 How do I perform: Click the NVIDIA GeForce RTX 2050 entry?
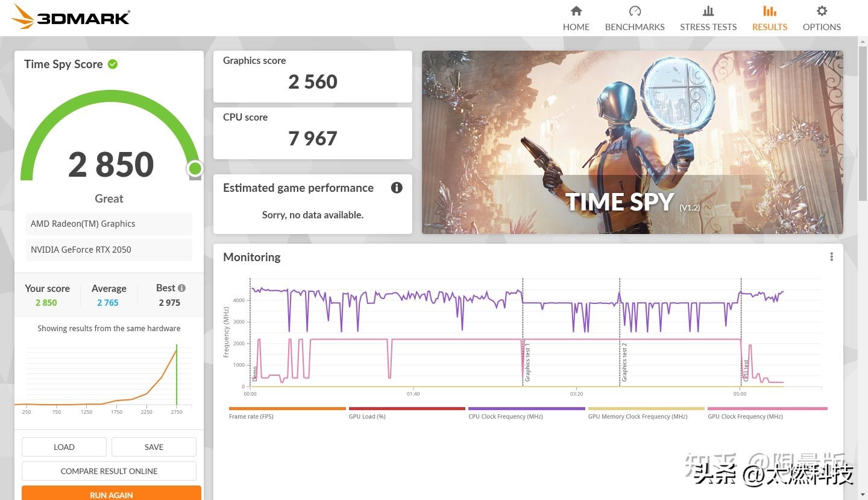[x=109, y=250]
